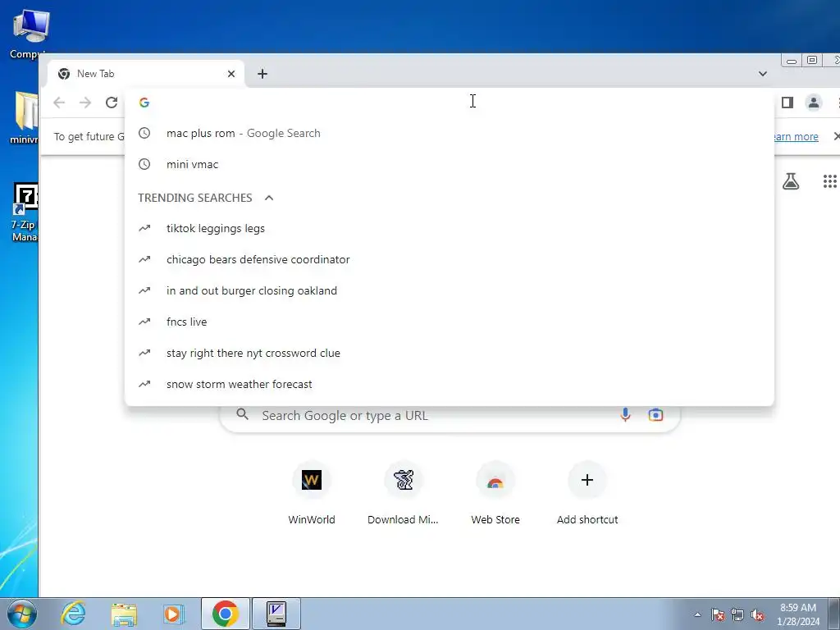The width and height of the screenshot is (840, 630).
Task: Open a new tab with the plus button
Action: coord(262,74)
